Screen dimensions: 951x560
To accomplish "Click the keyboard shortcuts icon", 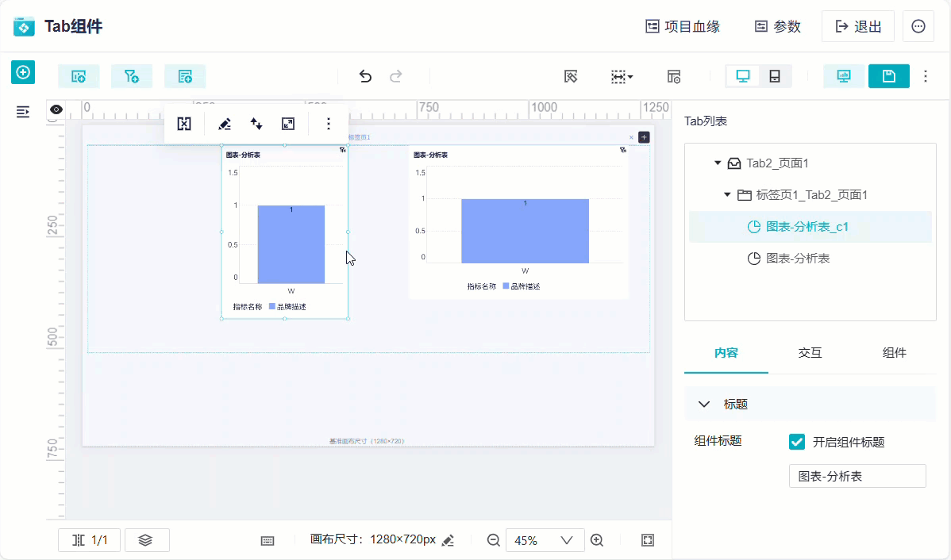I will click(268, 541).
